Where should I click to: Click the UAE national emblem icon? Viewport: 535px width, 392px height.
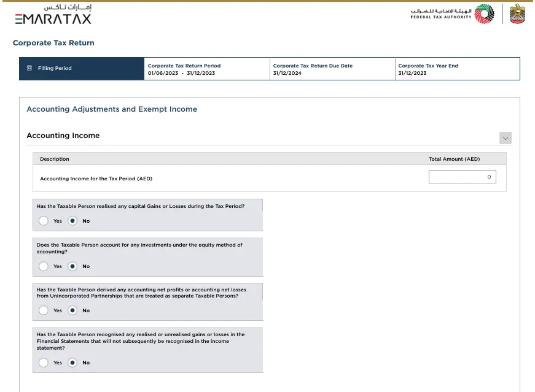tap(517, 14)
